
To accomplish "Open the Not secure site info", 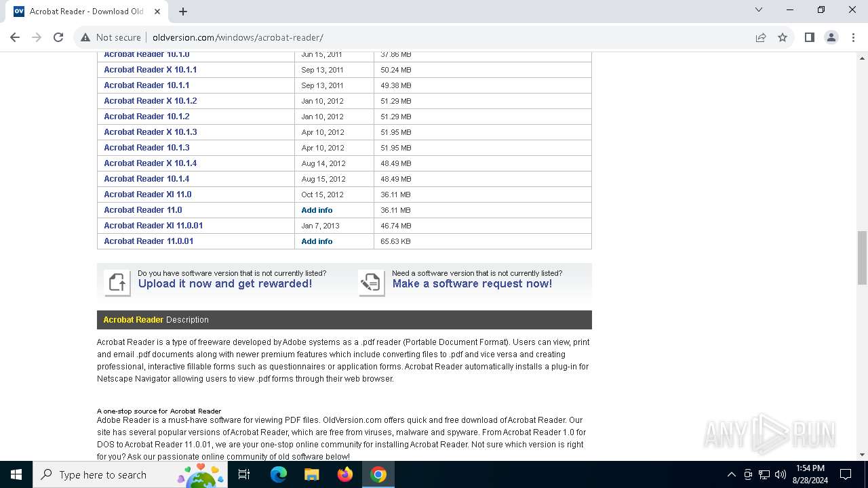I will (111, 37).
